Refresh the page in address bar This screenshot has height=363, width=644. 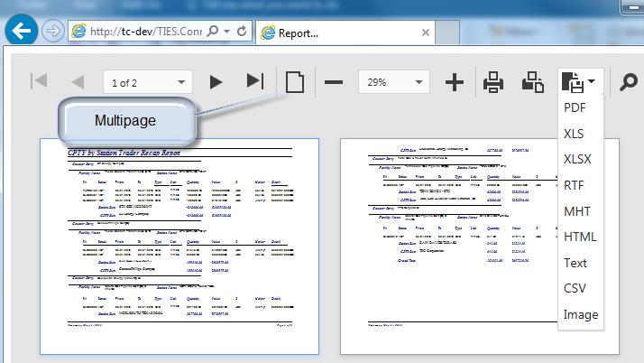pyautogui.click(x=242, y=32)
